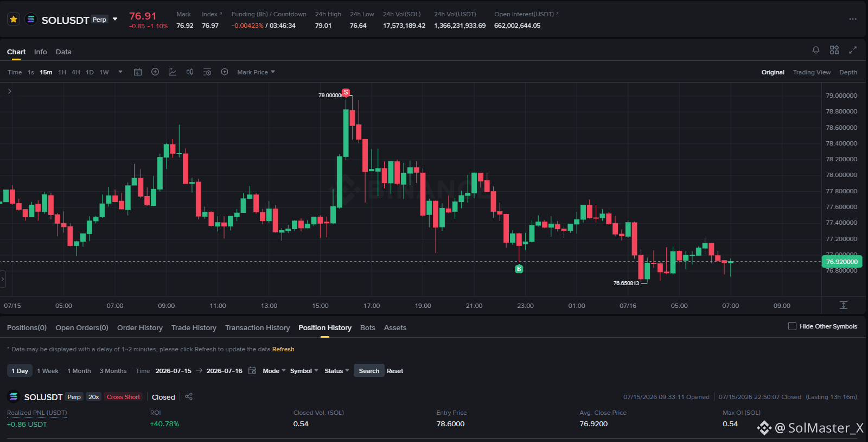
Task: Click the Search button
Action: [x=369, y=371]
